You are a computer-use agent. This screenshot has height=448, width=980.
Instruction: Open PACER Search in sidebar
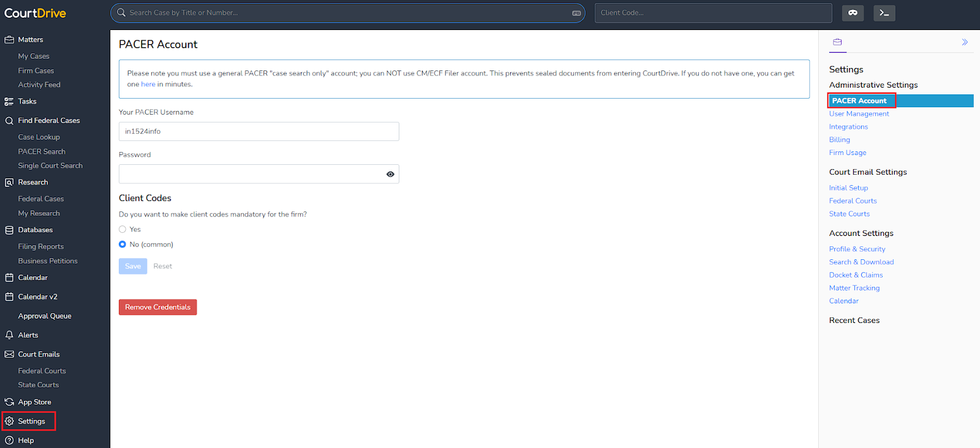click(x=42, y=152)
